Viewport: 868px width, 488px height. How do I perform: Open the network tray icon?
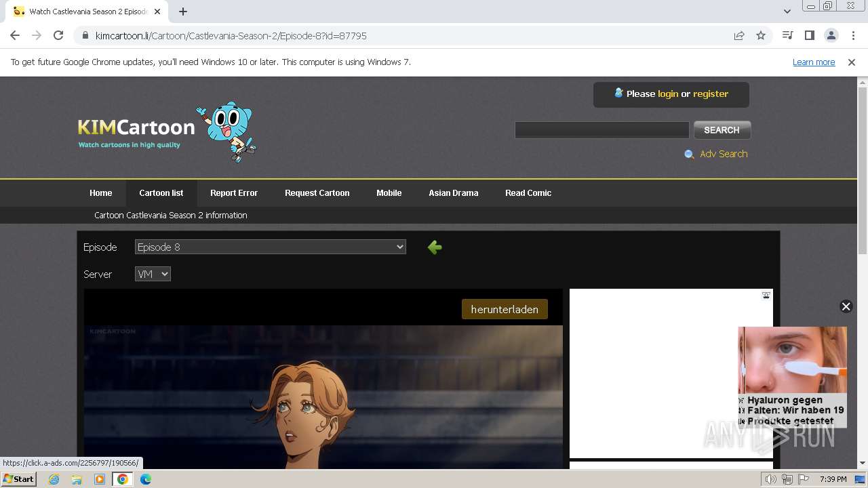point(787,479)
